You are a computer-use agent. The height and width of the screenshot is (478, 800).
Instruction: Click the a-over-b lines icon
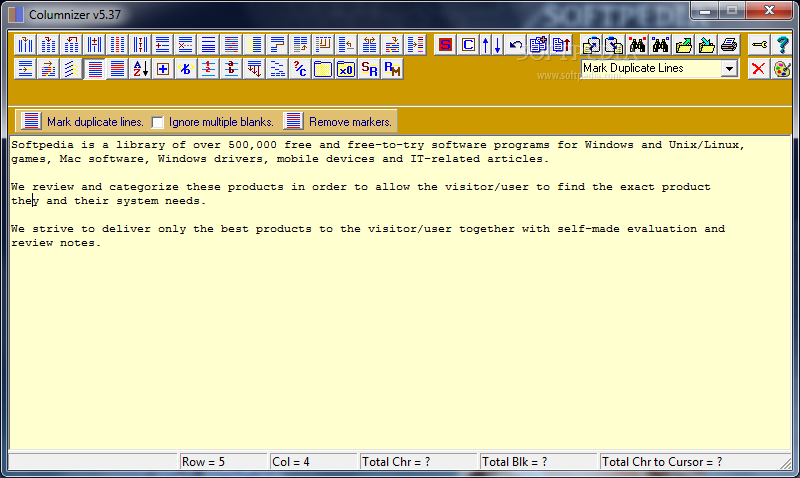pyautogui.click(x=232, y=69)
